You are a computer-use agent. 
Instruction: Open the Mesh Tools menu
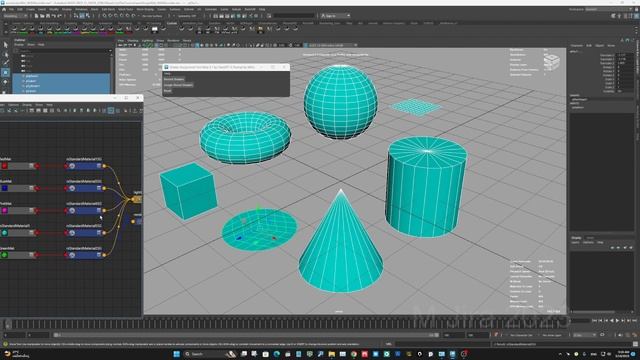click(126, 9)
